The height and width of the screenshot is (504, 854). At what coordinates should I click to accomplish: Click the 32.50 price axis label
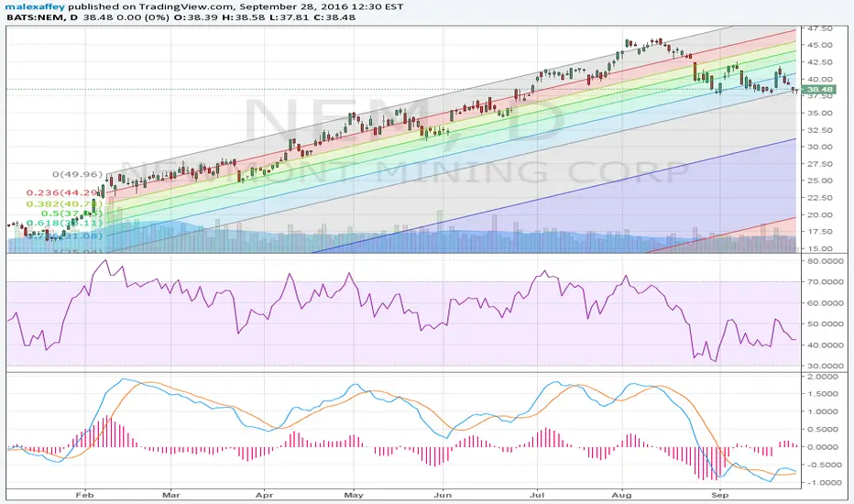pyautogui.click(x=820, y=130)
